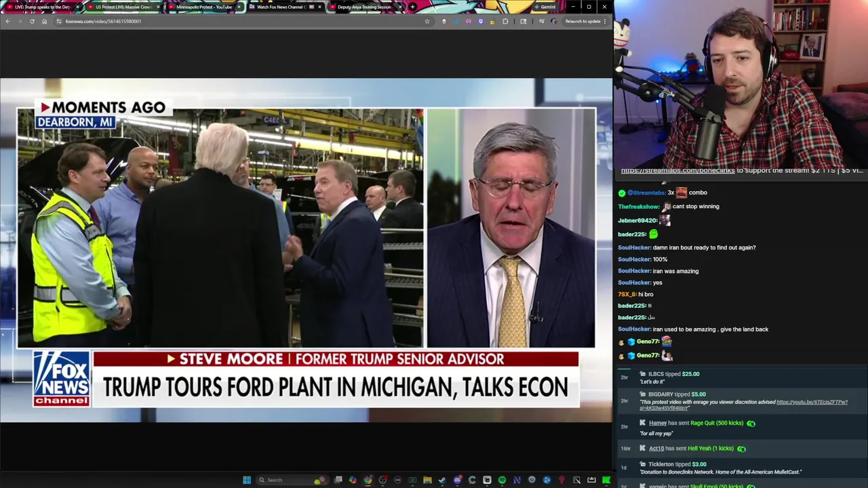
Task: Click the taskbar Search box
Action: [292, 480]
